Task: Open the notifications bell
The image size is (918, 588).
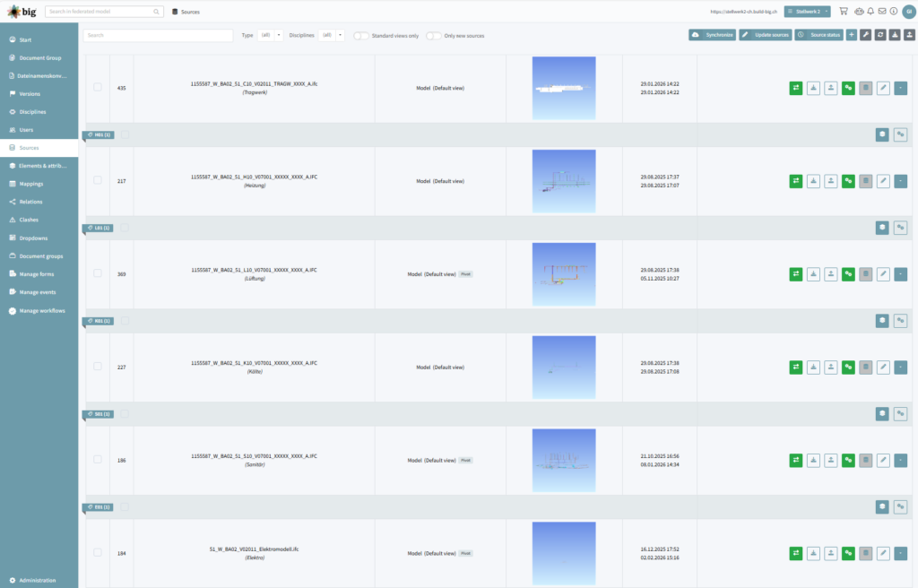Action: [x=870, y=12]
